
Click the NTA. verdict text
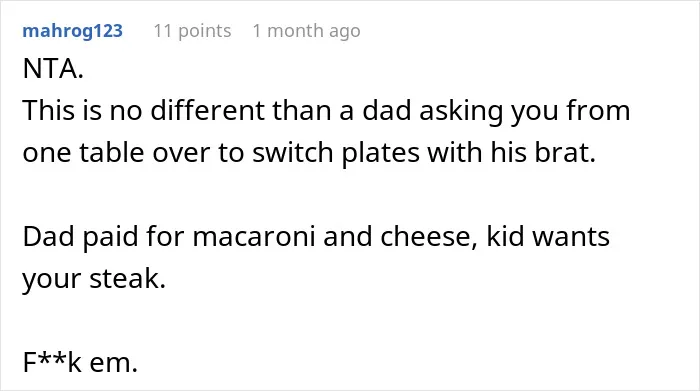(x=53, y=69)
